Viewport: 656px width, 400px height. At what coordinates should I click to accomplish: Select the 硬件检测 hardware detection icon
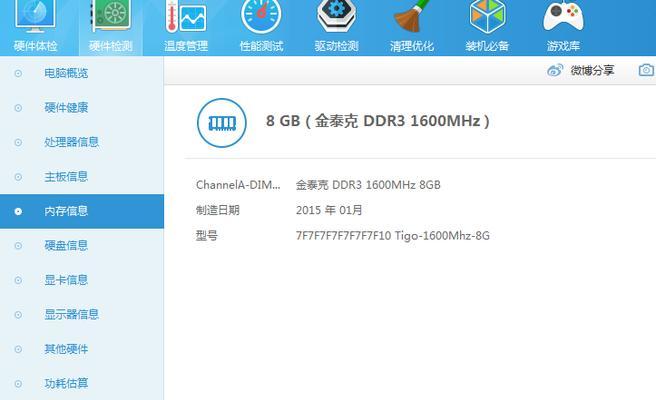[x=111, y=16]
